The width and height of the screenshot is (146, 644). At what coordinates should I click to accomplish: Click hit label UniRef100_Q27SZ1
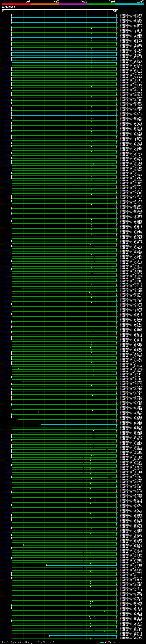click(x=131, y=331)
